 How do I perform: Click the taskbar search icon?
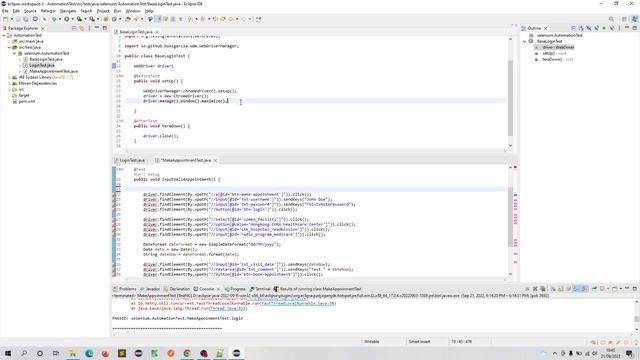pos(24,353)
